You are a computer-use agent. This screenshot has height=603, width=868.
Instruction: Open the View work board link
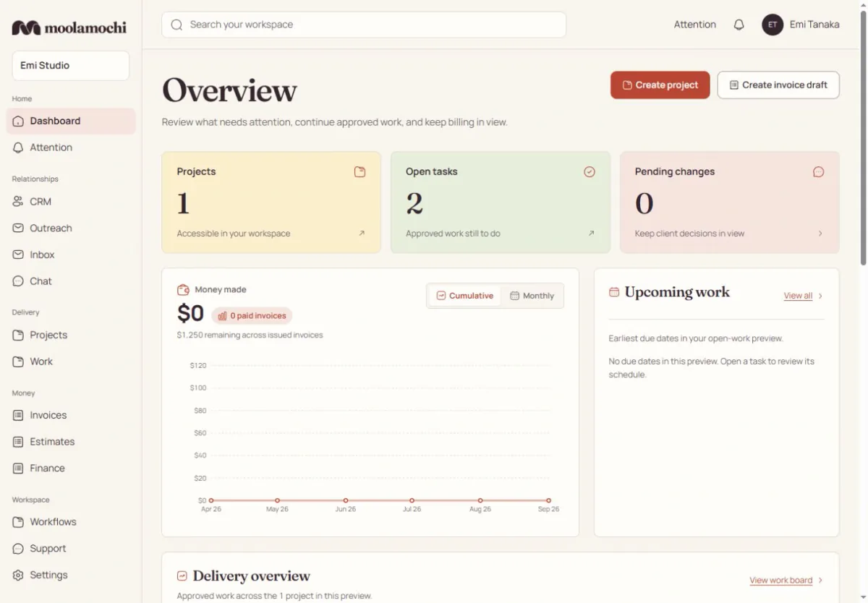coord(780,581)
